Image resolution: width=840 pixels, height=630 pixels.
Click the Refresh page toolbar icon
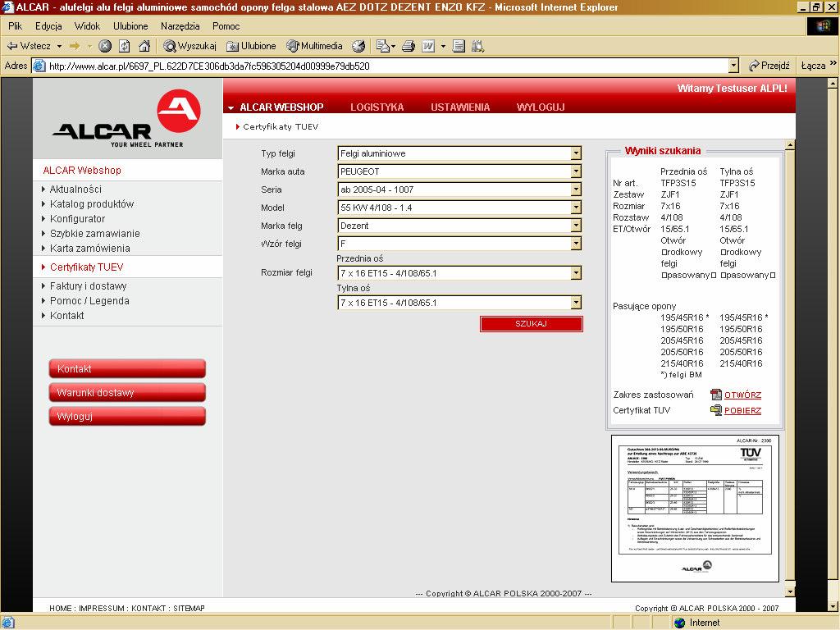[125, 46]
